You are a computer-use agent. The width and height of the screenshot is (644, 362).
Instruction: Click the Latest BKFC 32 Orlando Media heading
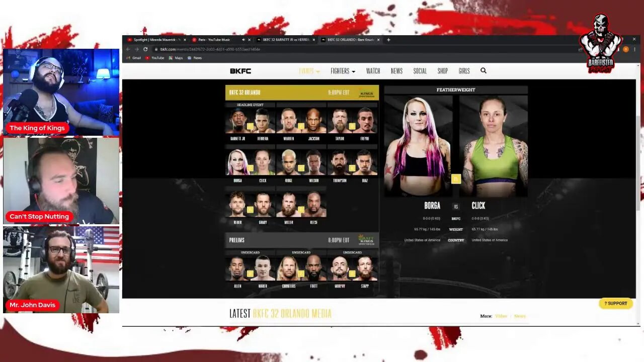pyautogui.click(x=280, y=314)
